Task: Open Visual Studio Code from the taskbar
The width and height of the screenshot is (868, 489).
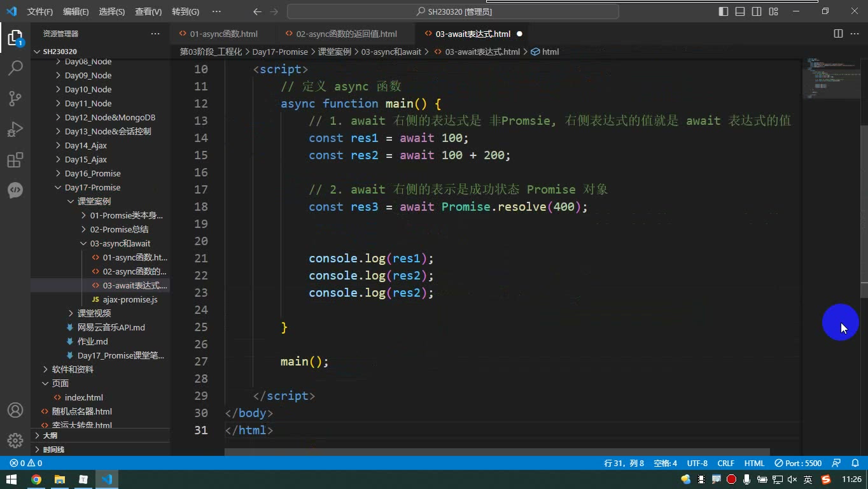Action: coord(106,479)
